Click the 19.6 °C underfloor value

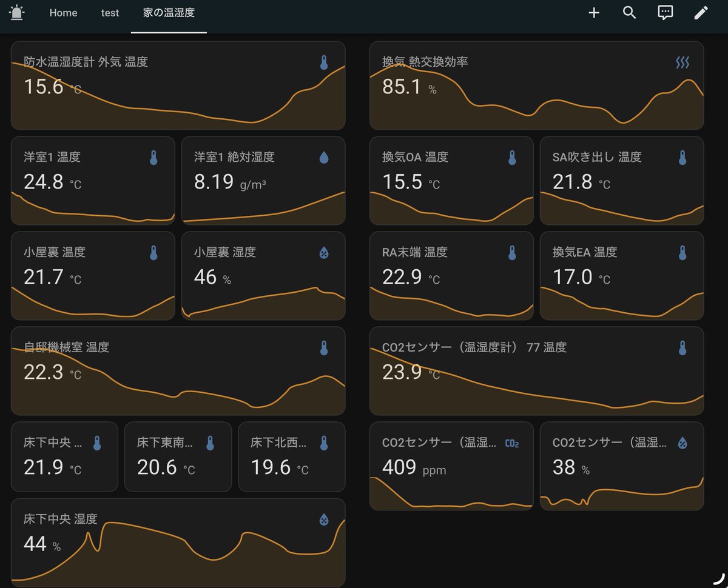click(x=279, y=467)
